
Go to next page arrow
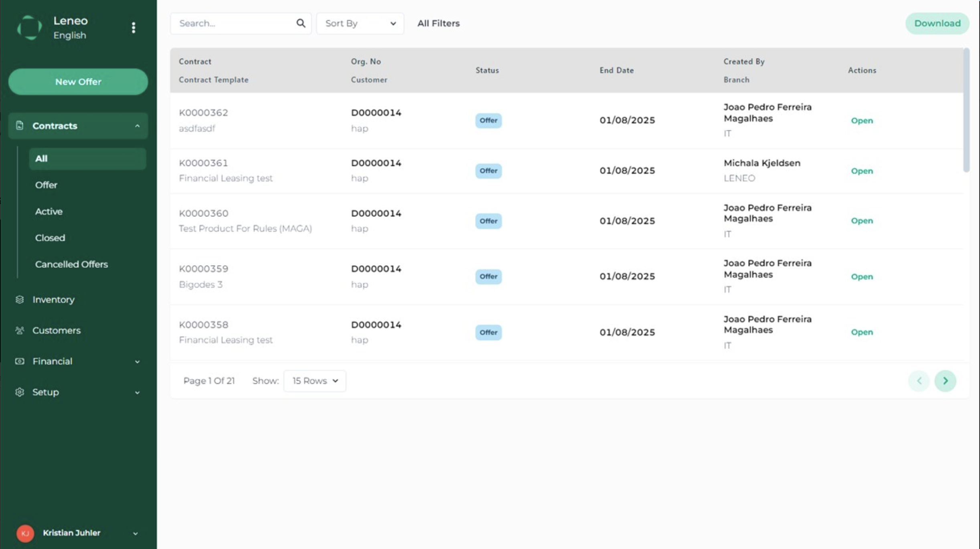(x=945, y=381)
